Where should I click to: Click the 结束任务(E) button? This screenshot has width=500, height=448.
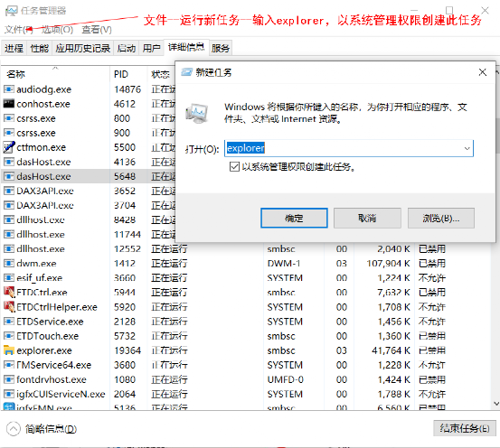[465, 428]
